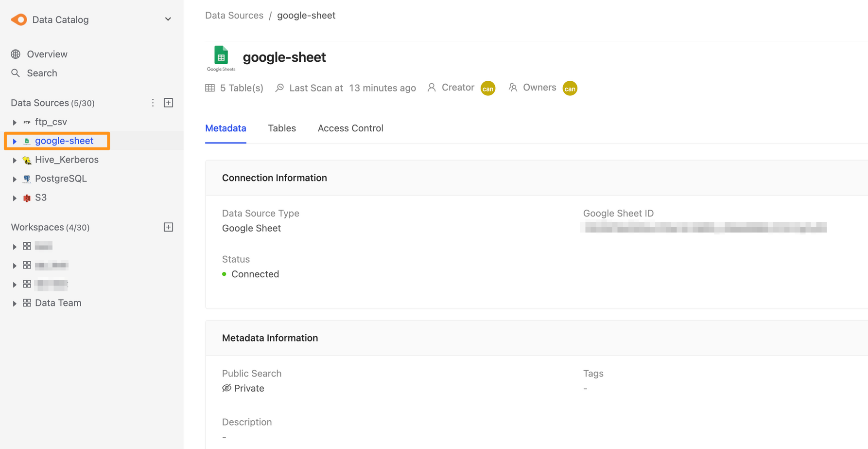The image size is (868, 449).
Task: Select the S3 data source
Action: [41, 198]
